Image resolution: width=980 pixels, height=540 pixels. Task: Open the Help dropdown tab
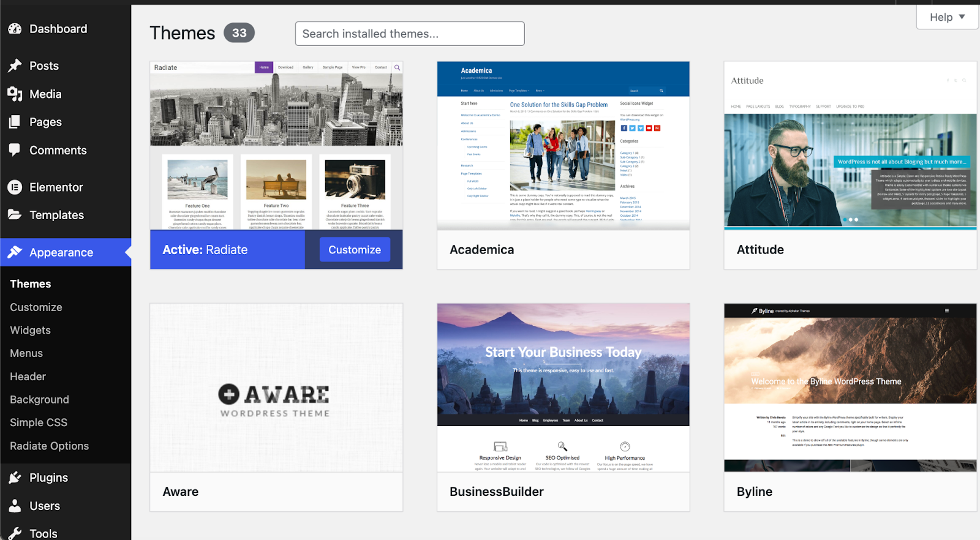tap(947, 17)
